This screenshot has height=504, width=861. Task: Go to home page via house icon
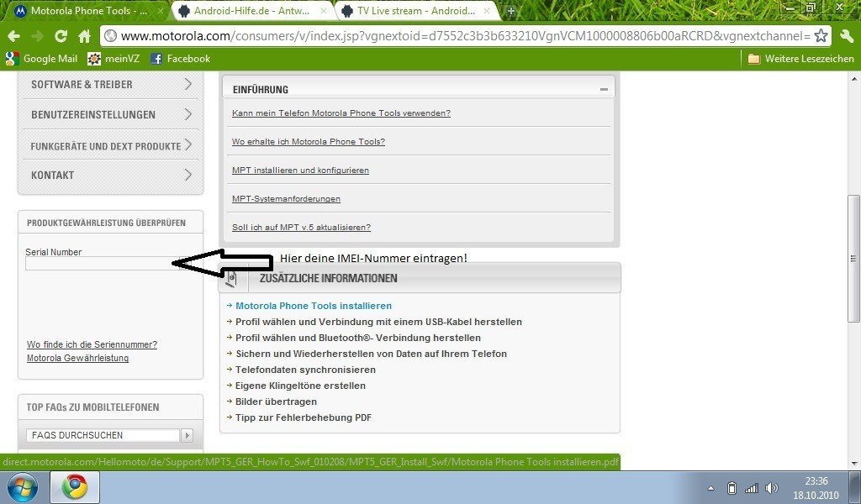(x=84, y=36)
